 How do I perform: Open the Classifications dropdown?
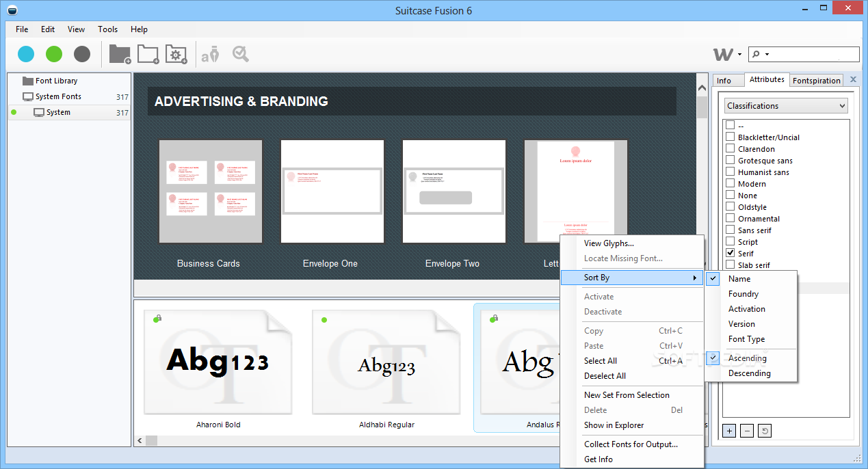pos(786,106)
